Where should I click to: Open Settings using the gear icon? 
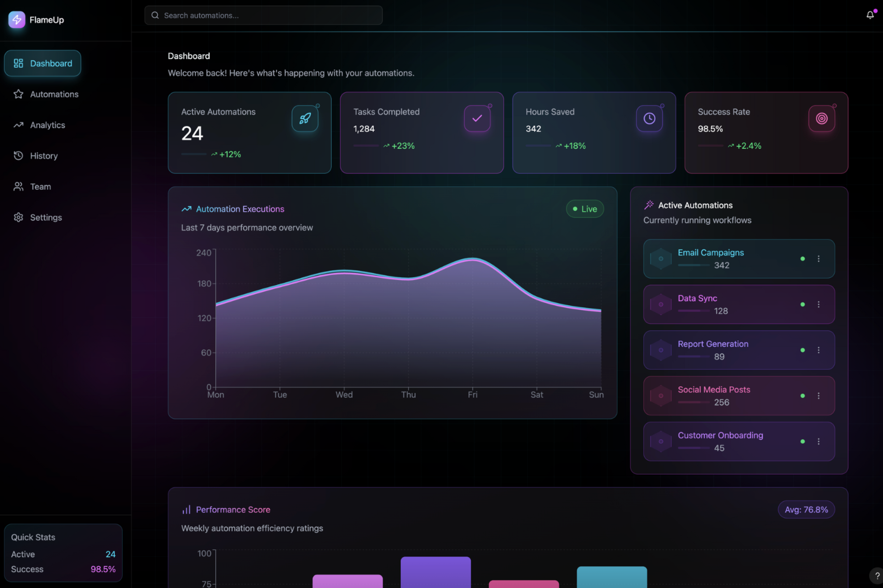point(18,217)
